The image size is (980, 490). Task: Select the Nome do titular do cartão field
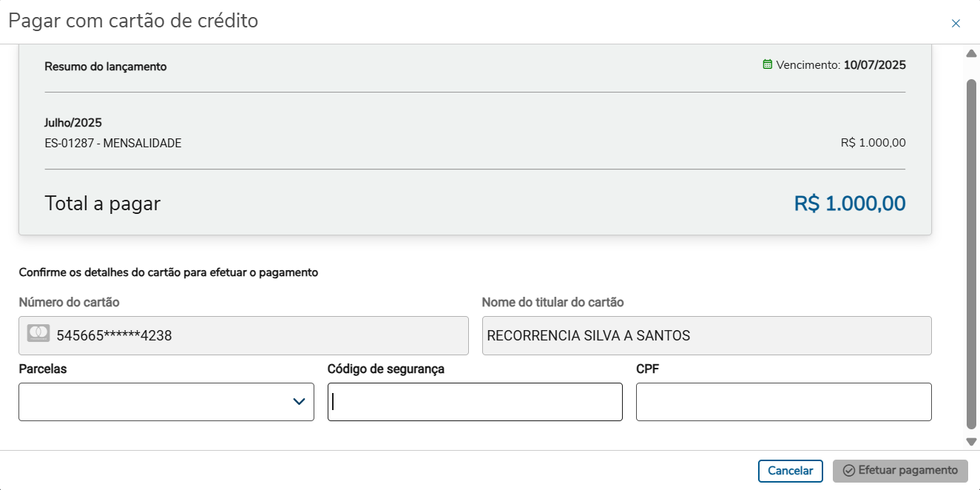click(x=706, y=336)
